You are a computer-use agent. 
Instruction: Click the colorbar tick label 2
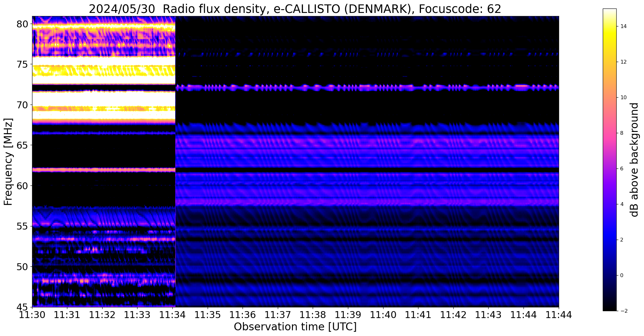click(x=622, y=240)
